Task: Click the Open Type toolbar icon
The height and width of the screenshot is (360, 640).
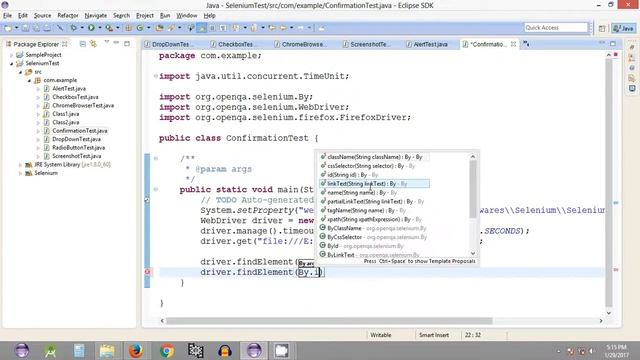Action: point(160,28)
